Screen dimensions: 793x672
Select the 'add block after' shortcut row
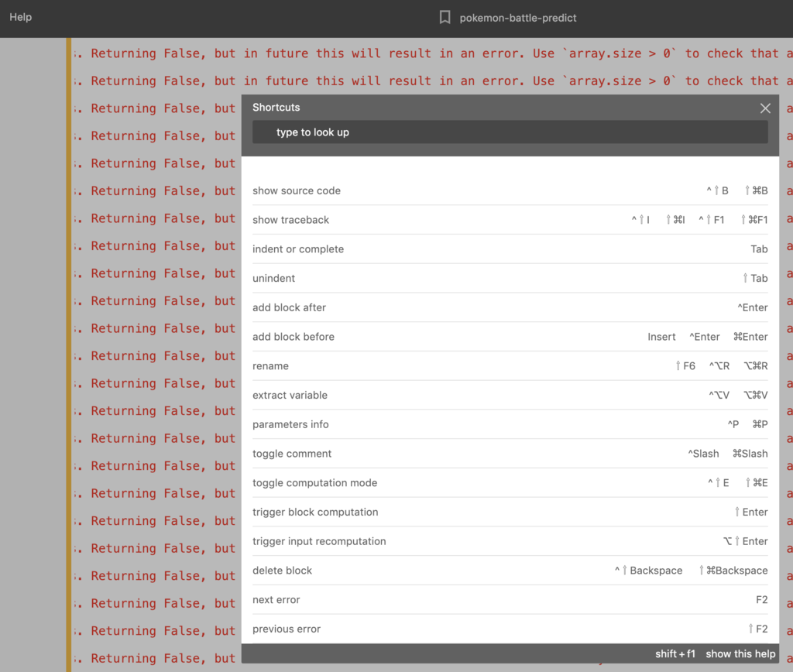point(510,307)
